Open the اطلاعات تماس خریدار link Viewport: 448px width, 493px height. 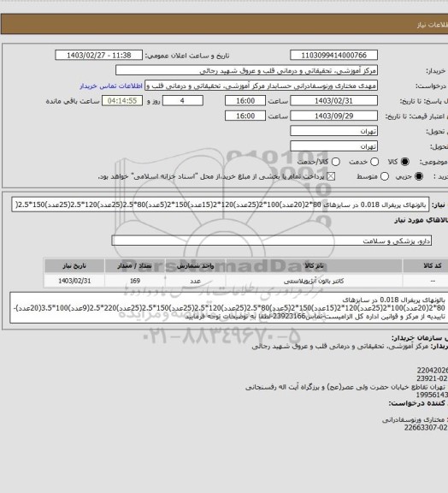111,86
